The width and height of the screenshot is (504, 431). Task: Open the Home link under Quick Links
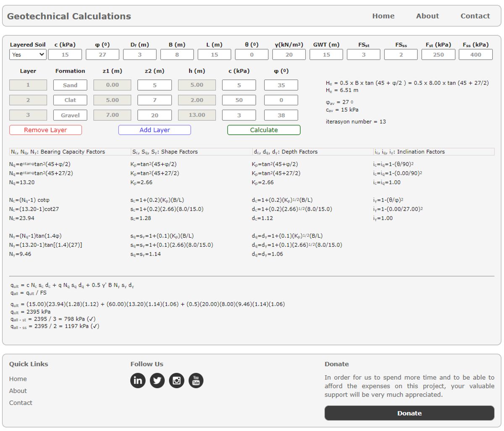point(18,379)
